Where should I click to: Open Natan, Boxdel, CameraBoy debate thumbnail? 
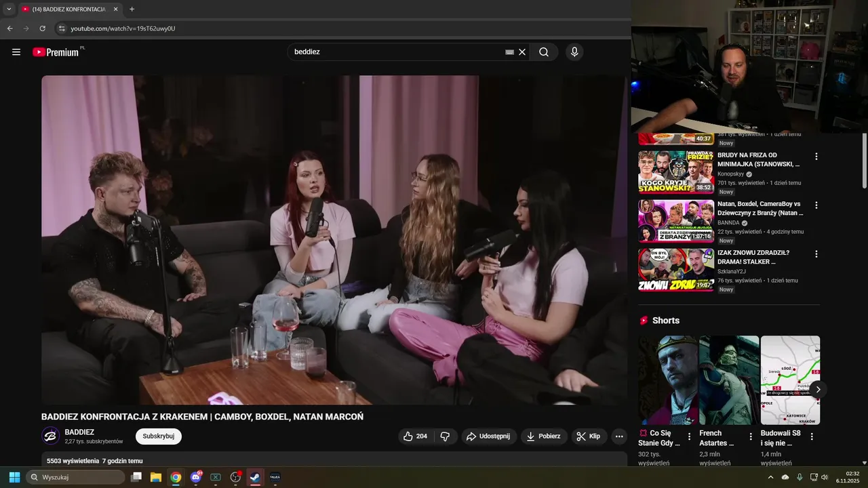[x=675, y=221]
